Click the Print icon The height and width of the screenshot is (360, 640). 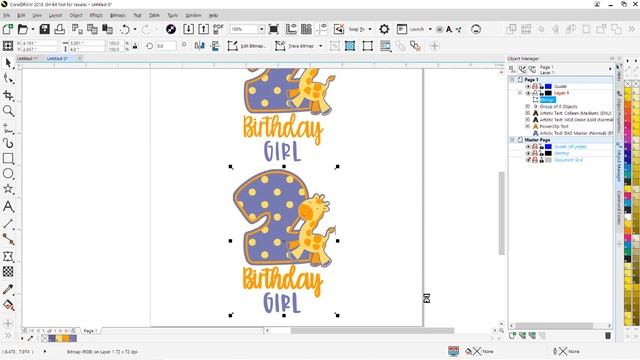(x=60, y=29)
